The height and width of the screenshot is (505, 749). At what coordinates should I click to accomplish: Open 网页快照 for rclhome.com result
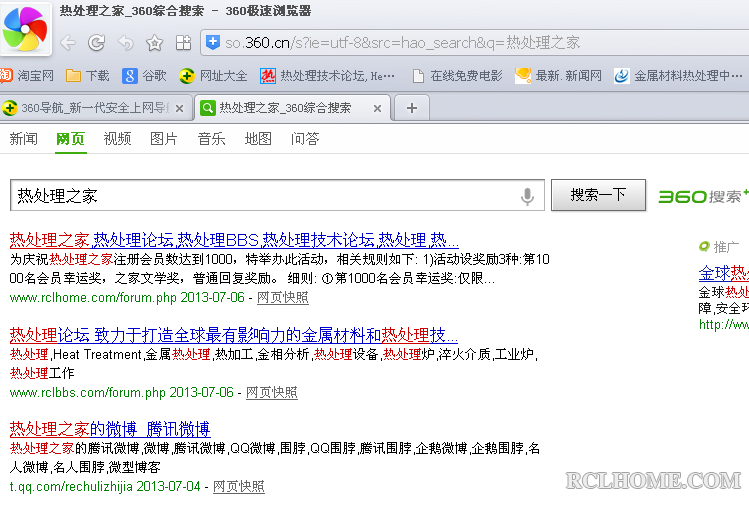click(282, 298)
